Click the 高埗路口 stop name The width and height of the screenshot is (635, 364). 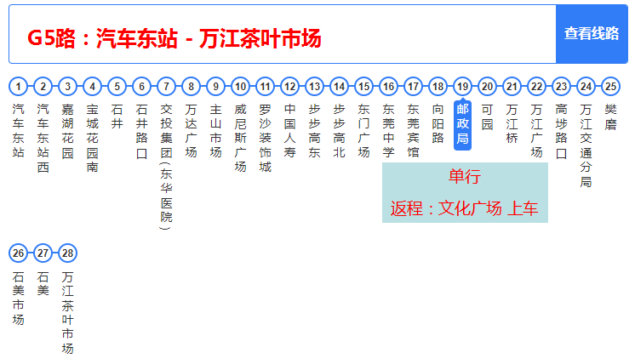coord(562,131)
